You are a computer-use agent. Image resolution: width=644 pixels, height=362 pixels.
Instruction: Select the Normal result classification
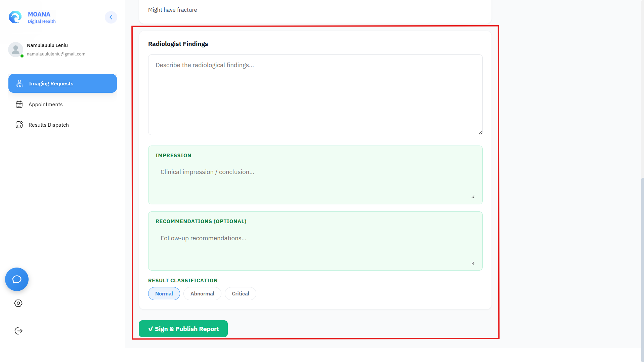coord(164,294)
